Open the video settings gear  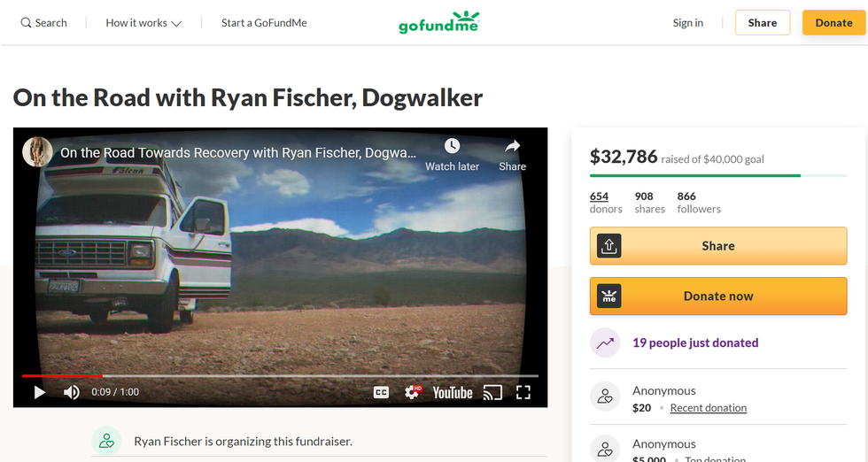[x=413, y=392]
